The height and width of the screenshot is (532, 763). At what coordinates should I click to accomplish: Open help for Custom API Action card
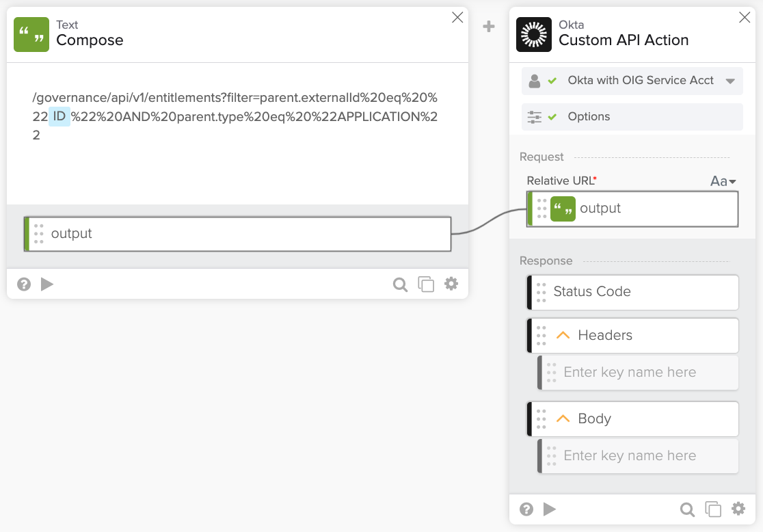[x=526, y=509]
